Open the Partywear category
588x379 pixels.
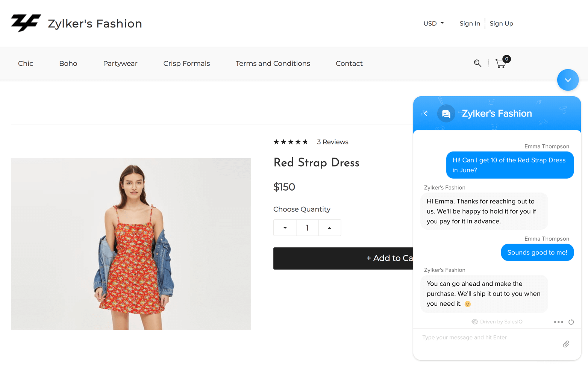(x=120, y=64)
